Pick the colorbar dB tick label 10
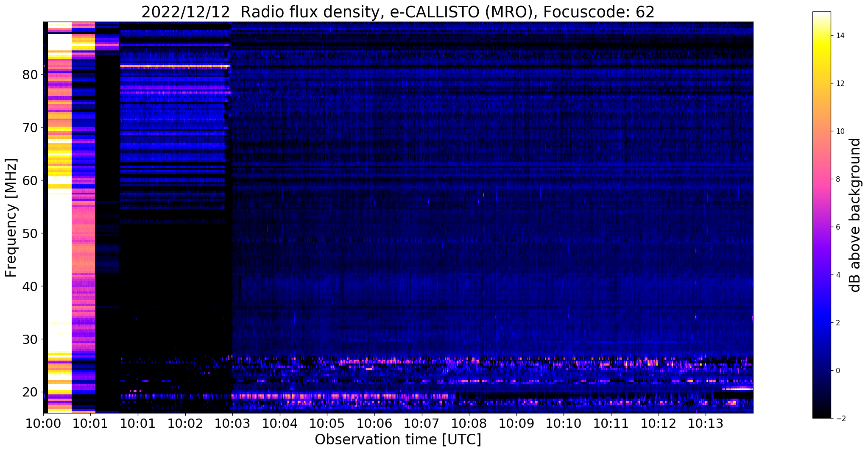 840,131
